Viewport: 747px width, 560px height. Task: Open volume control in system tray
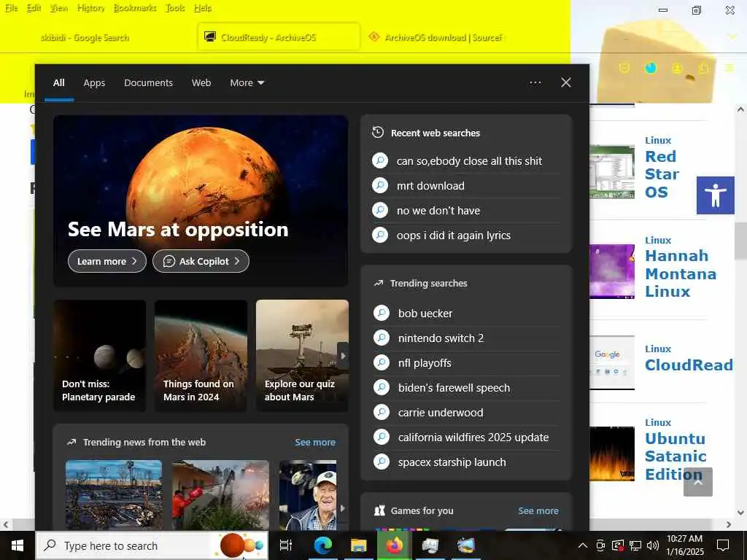[x=653, y=545]
